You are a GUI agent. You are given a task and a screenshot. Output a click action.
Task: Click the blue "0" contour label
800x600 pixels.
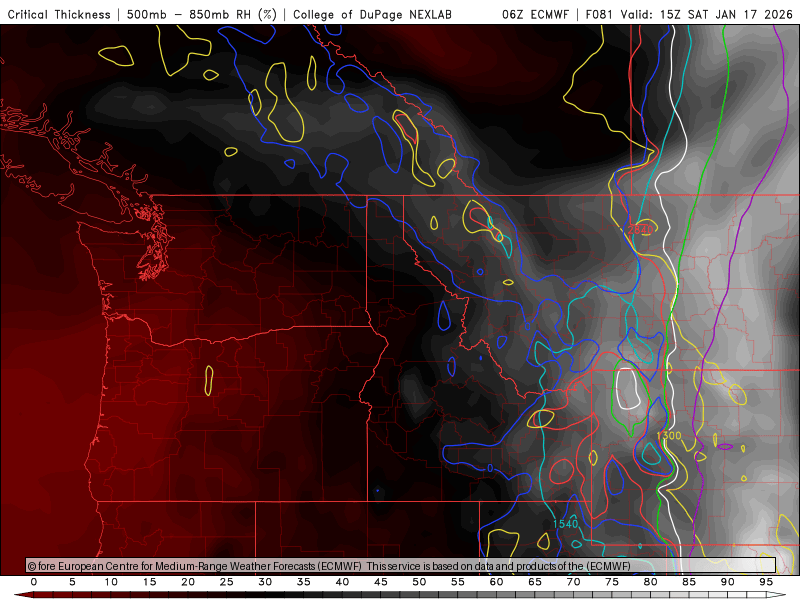(x=490, y=468)
